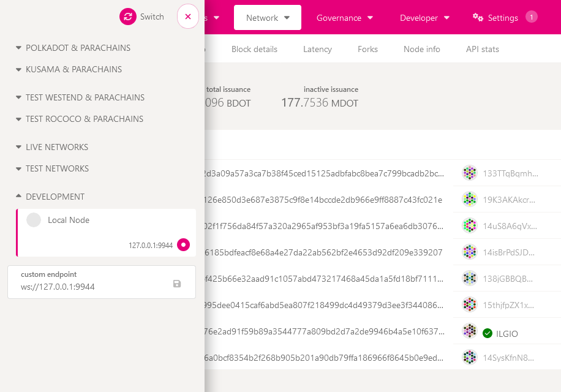Click the Local Node grey logo circle

click(34, 220)
